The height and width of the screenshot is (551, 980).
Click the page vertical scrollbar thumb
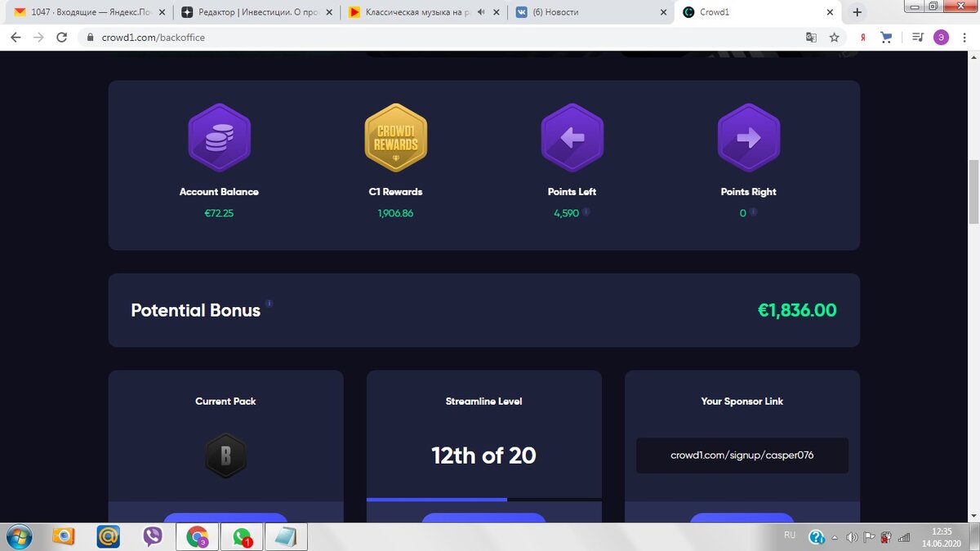click(x=973, y=191)
